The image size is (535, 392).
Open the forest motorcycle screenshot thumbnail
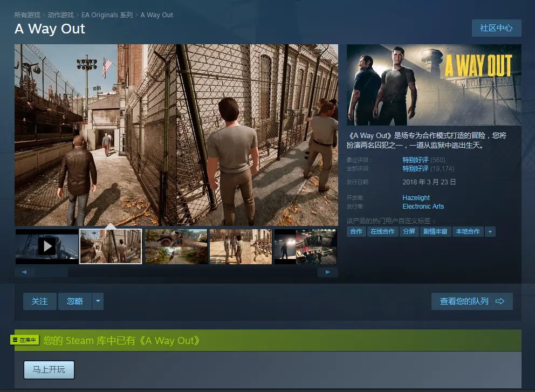pos(176,246)
